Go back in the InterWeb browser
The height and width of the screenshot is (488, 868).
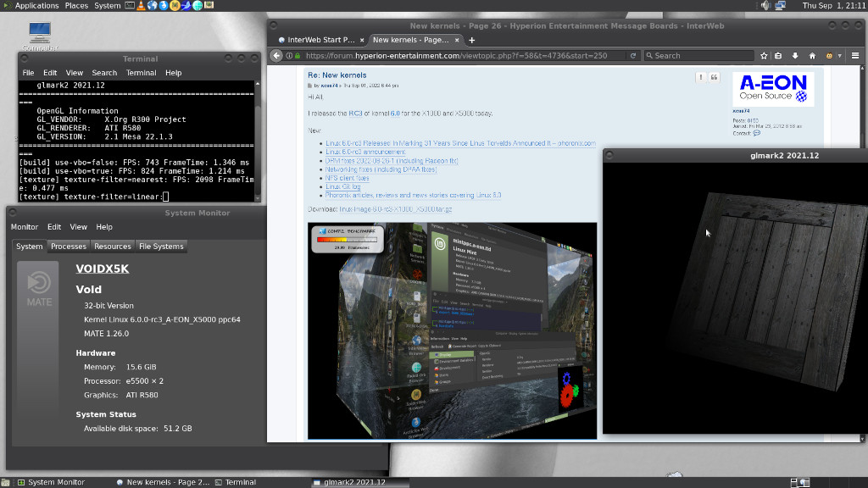(x=276, y=55)
